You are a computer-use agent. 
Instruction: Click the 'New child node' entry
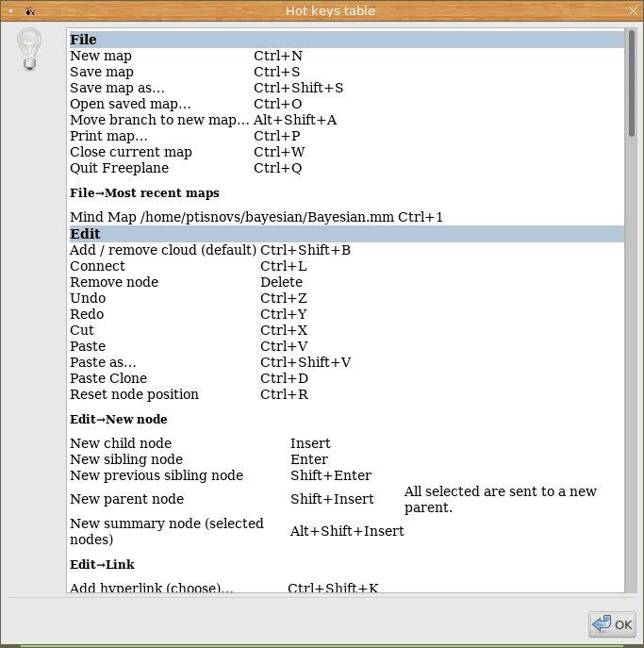pos(121,443)
